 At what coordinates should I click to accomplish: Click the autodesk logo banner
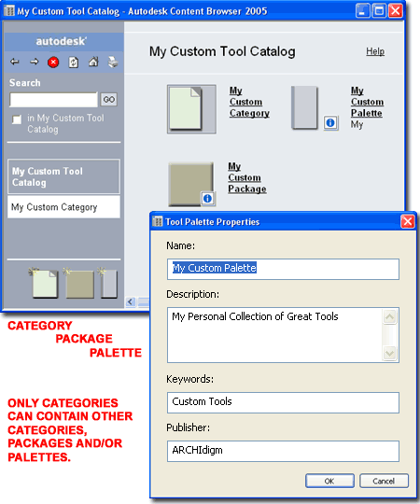pos(64,41)
